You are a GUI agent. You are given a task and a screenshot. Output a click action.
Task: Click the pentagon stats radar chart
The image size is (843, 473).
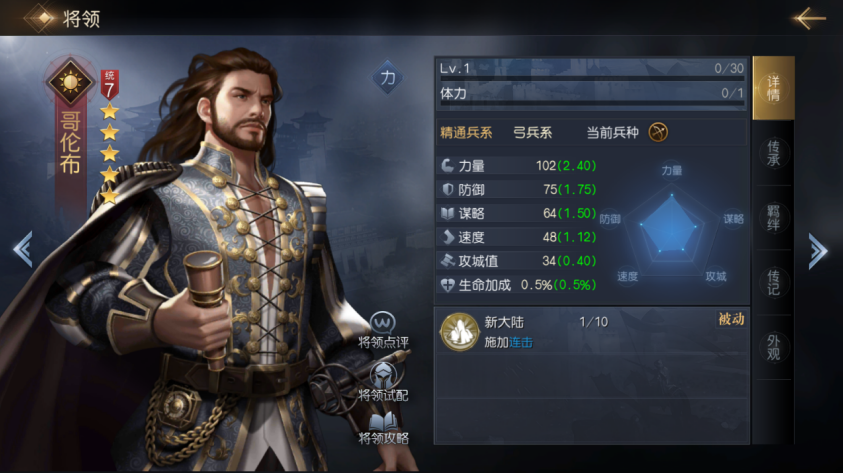[x=672, y=226]
